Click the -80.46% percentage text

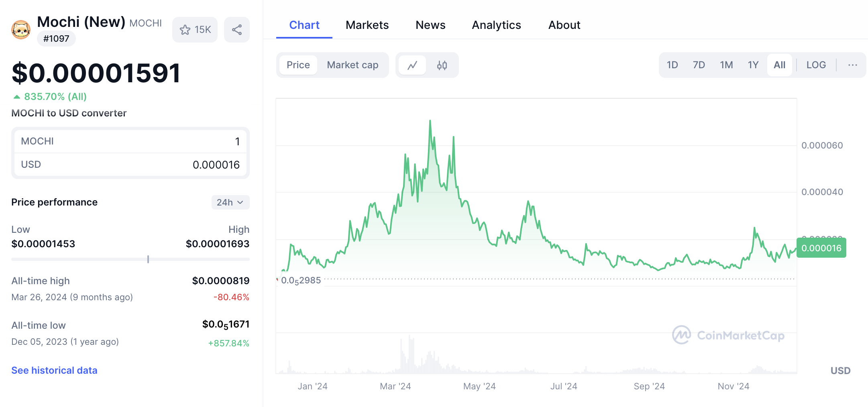[231, 297]
